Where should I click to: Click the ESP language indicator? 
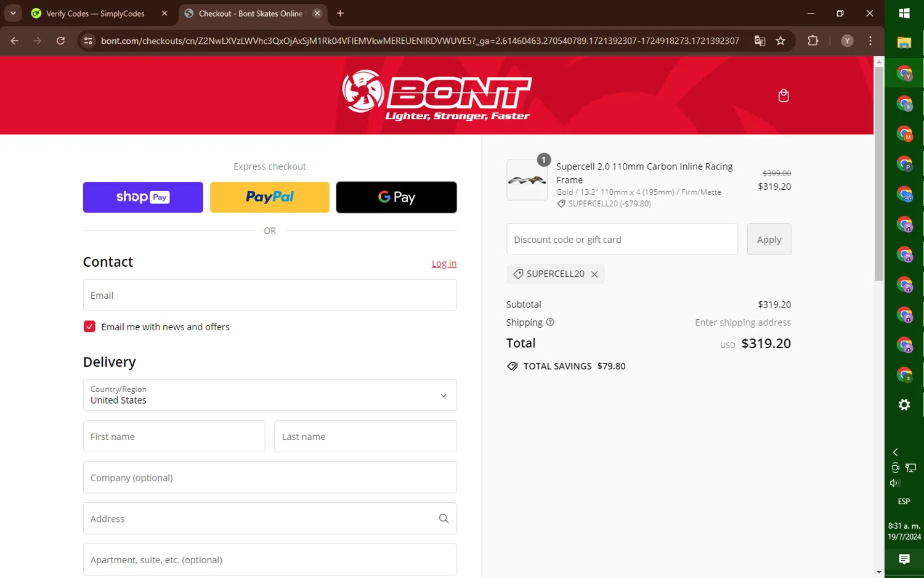click(x=904, y=501)
